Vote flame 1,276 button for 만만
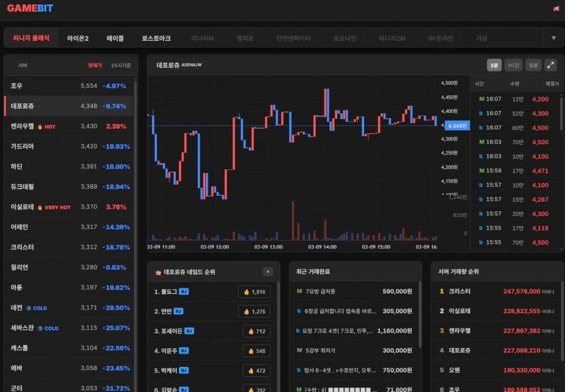Screen dimensions: 565x392 (254, 311)
